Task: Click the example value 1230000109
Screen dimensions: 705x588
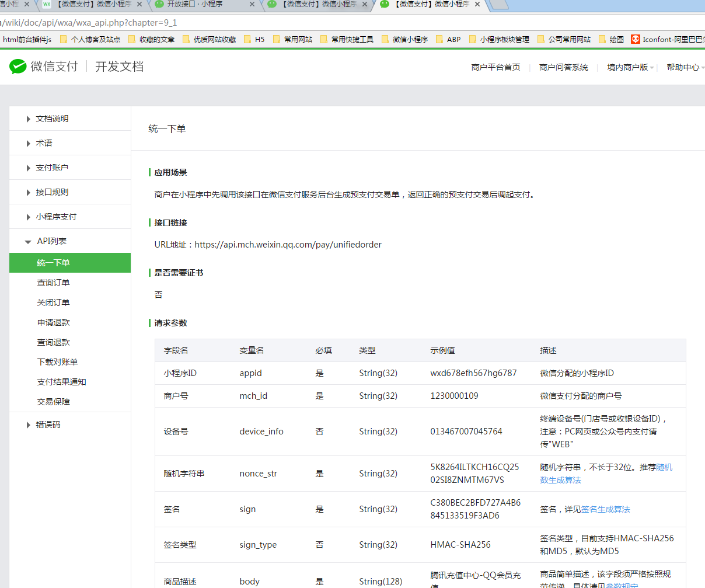Action: (454, 396)
